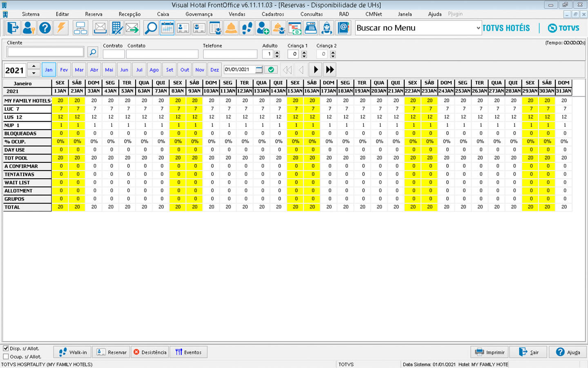
Task: Increase the year with up arrow
Action: [33, 66]
